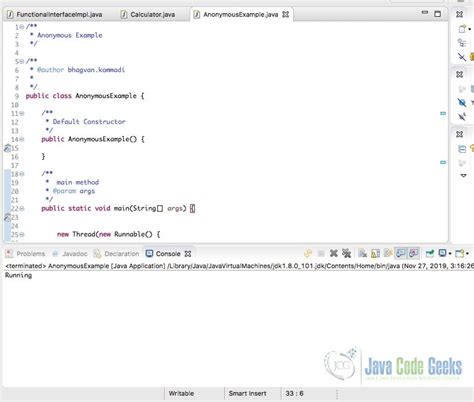Viewport: 474px width, 402px height.
Task: Click the 'Running' output line in Console
Action: [x=18, y=275]
